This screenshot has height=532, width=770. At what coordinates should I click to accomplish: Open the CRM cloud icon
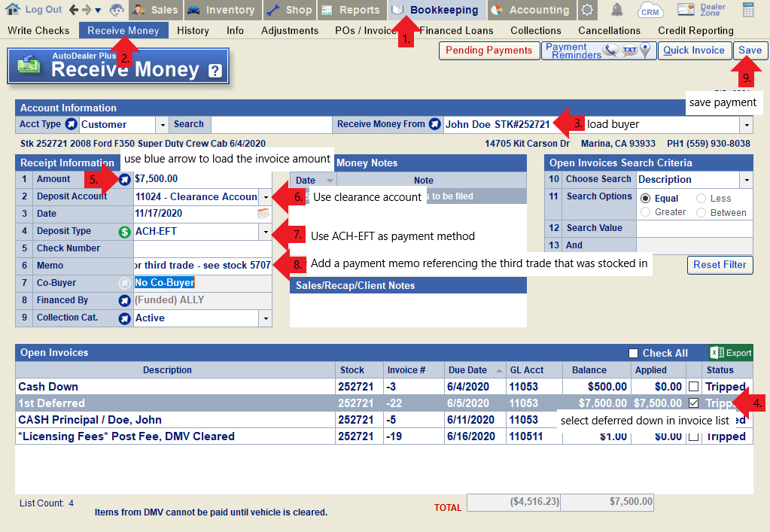(650, 10)
